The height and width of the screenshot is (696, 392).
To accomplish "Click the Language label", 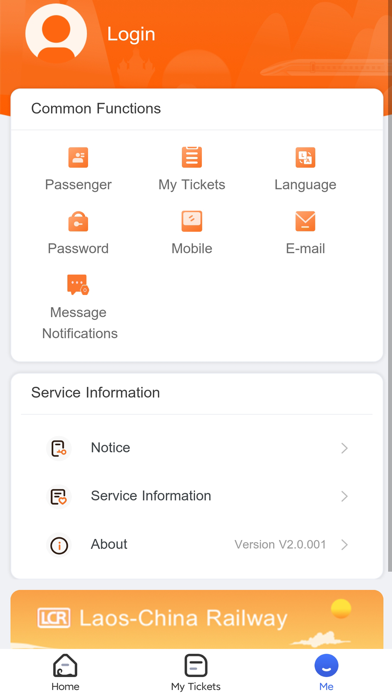I will 305,185.
